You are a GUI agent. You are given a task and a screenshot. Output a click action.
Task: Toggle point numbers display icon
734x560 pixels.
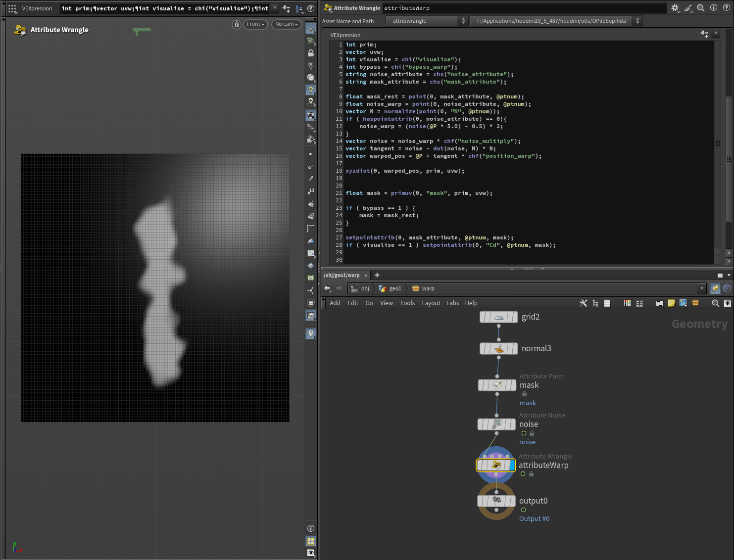tap(311, 191)
